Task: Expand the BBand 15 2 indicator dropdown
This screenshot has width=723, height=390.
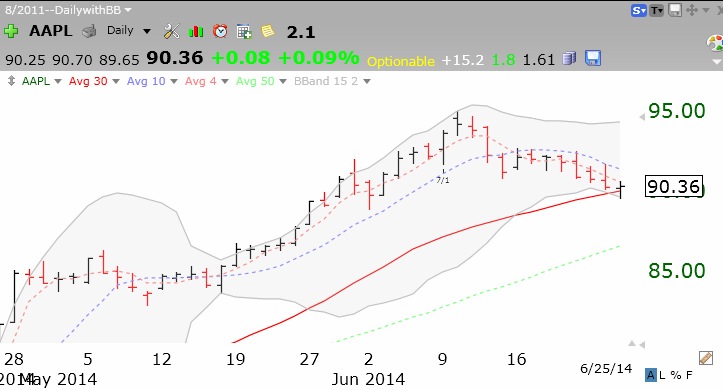Action: click(367, 81)
